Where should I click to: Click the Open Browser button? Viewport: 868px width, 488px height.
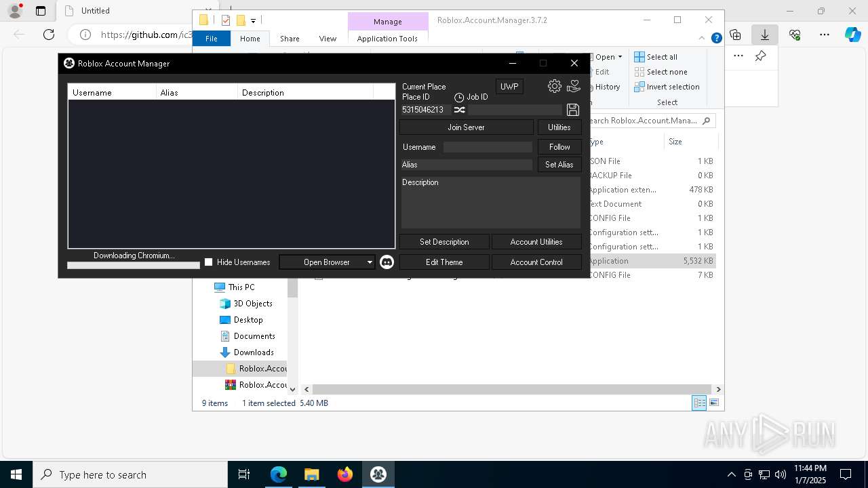click(x=327, y=262)
